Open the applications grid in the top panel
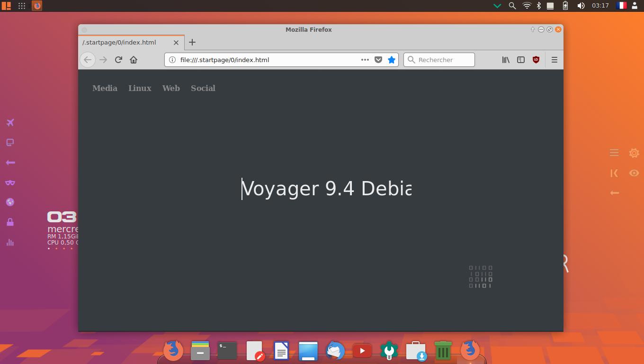 pos(22,6)
